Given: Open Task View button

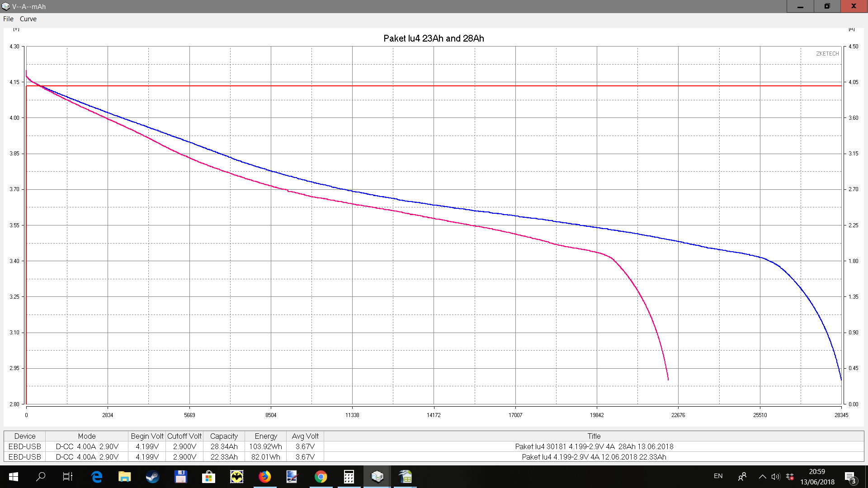Looking at the screenshot, I should [68, 477].
